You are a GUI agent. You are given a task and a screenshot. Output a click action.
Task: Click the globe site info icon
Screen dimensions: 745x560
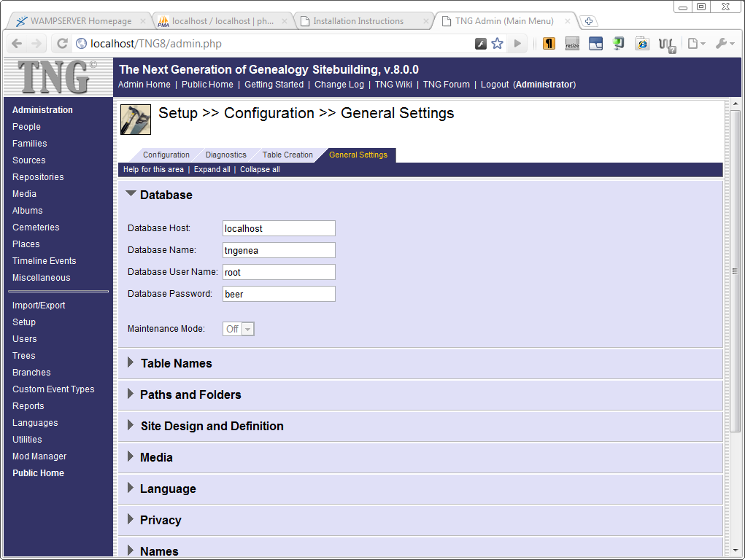[x=81, y=44]
